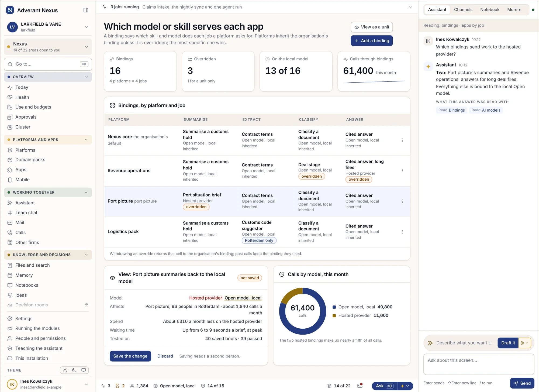539x392 pixels.
Task: Open the Memory page
Action: tap(24, 275)
